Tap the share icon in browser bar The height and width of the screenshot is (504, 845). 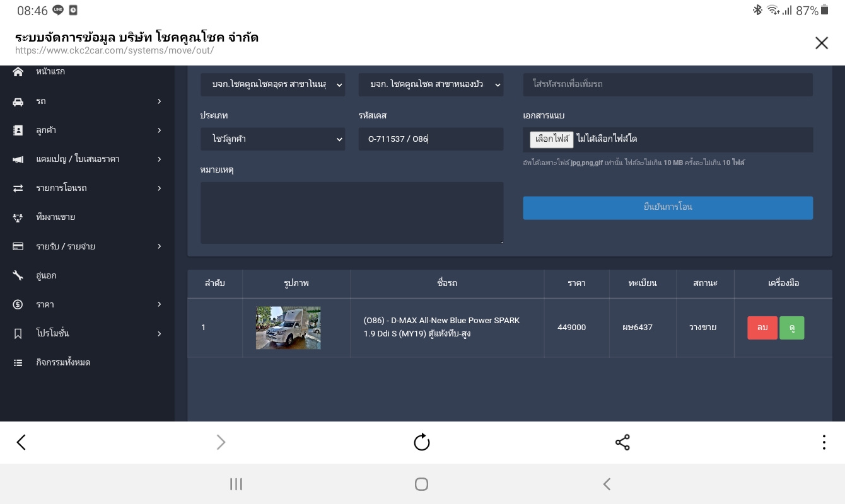click(622, 442)
